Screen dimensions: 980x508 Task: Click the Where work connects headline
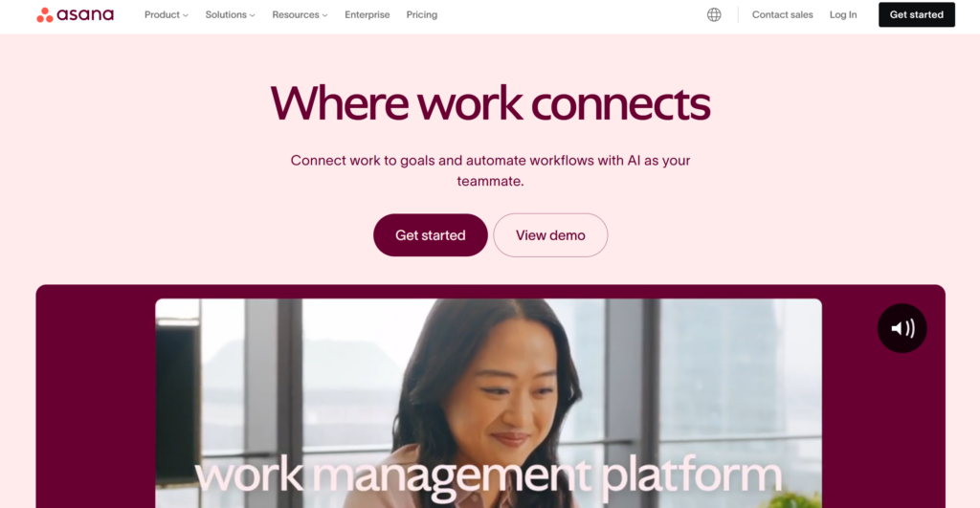tap(490, 103)
